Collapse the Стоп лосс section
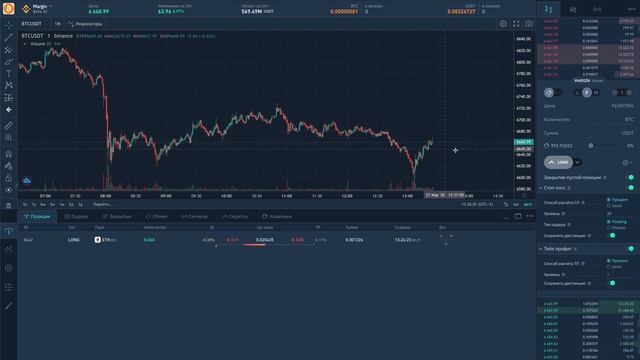 click(x=541, y=188)
